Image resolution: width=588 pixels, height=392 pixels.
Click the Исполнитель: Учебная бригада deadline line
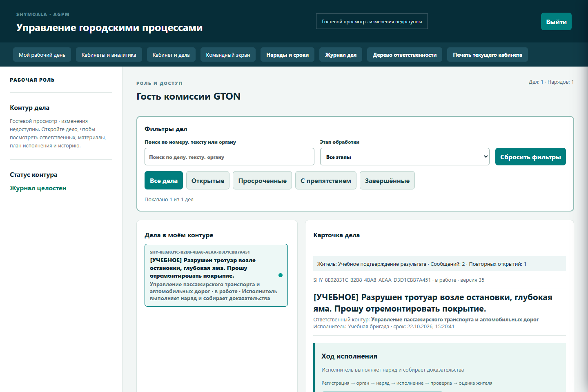[x=384, y=327]
